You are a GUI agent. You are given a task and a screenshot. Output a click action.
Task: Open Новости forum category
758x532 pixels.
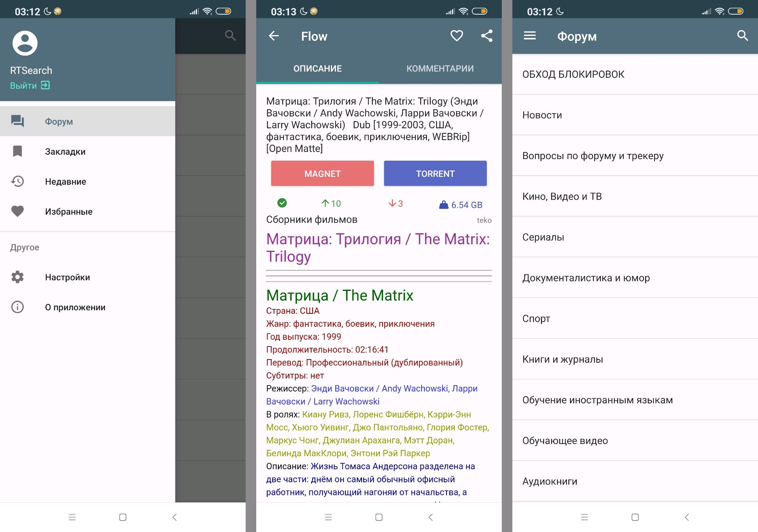click(635, 115)
